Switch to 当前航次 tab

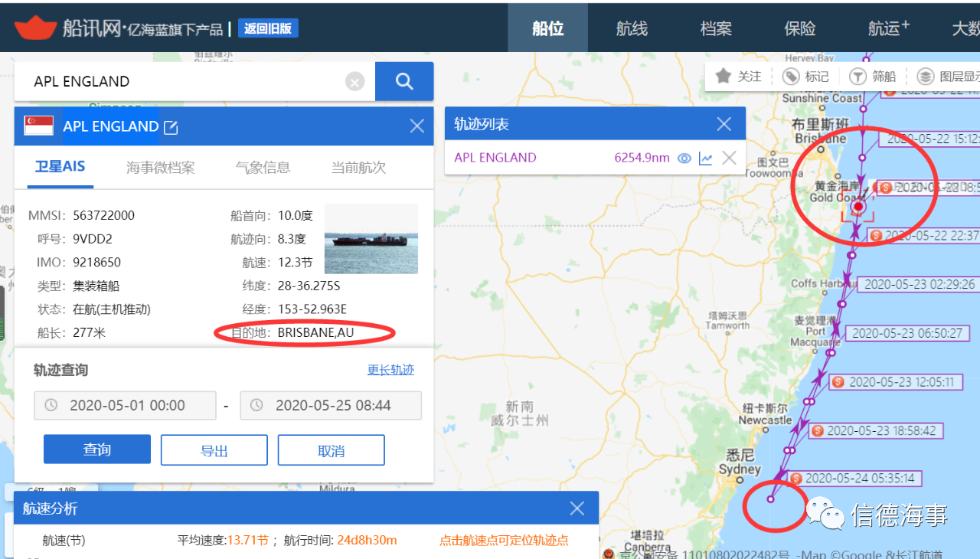coord(358,167)
